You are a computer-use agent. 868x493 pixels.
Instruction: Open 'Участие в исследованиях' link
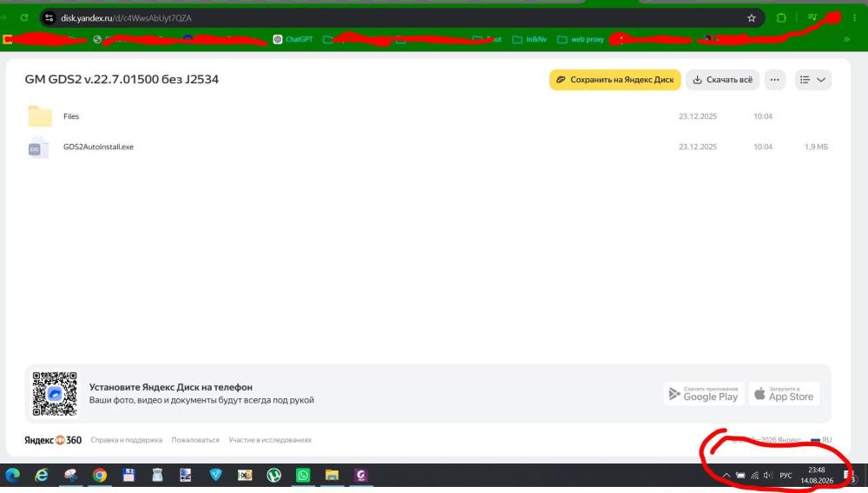[270, 440]
